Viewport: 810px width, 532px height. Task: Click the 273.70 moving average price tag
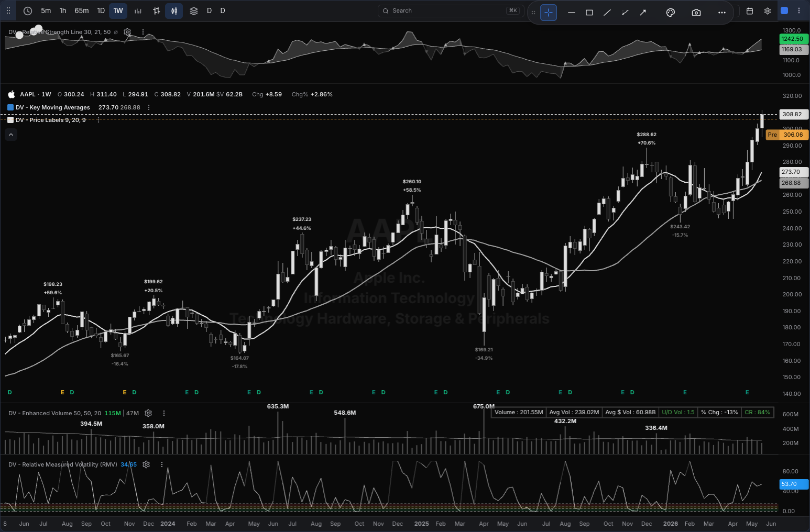(794, 172)
